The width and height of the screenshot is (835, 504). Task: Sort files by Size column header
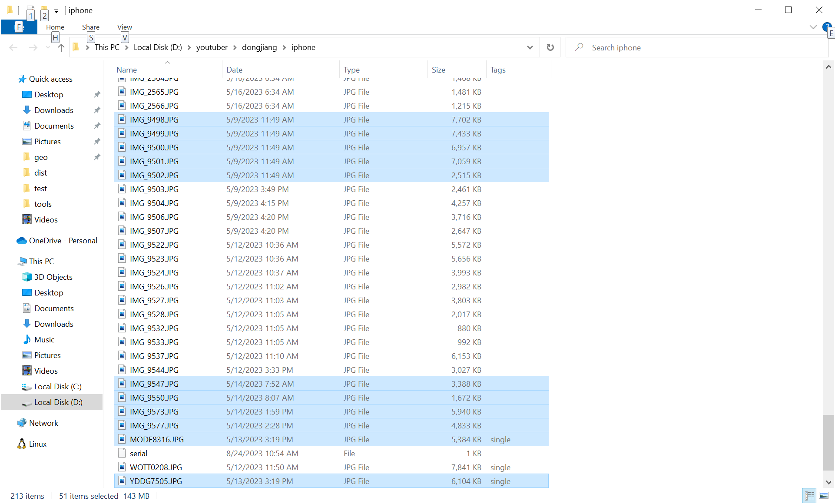pos(438,70)
